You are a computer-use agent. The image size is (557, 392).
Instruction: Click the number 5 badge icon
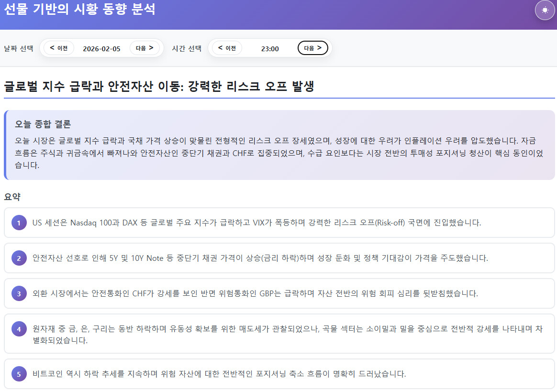click(x=19, y=374)
